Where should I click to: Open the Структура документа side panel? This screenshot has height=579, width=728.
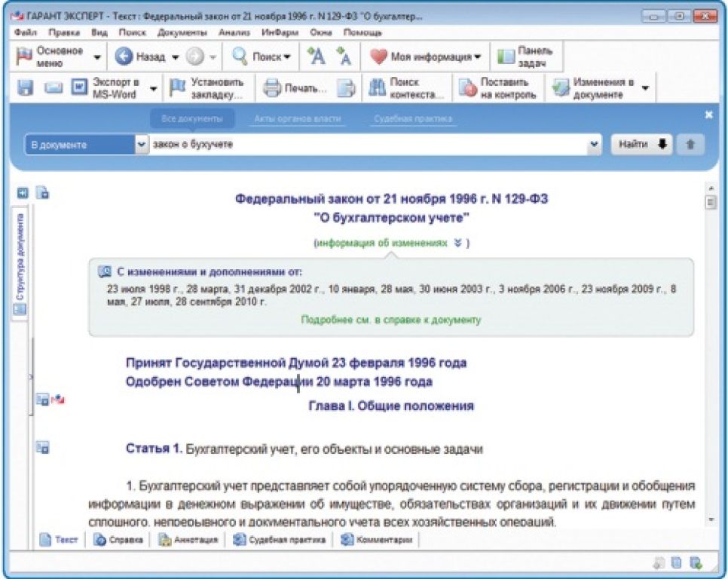(x=20, y=265)
